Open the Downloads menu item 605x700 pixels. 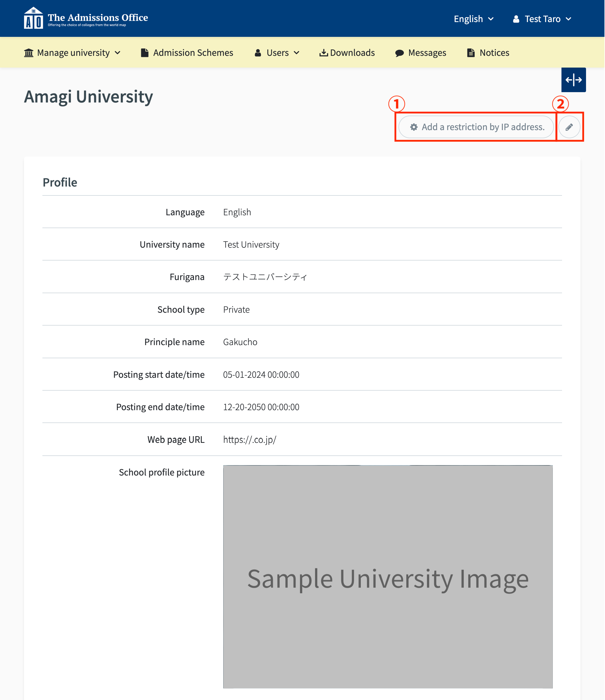[x=352, y=53]
